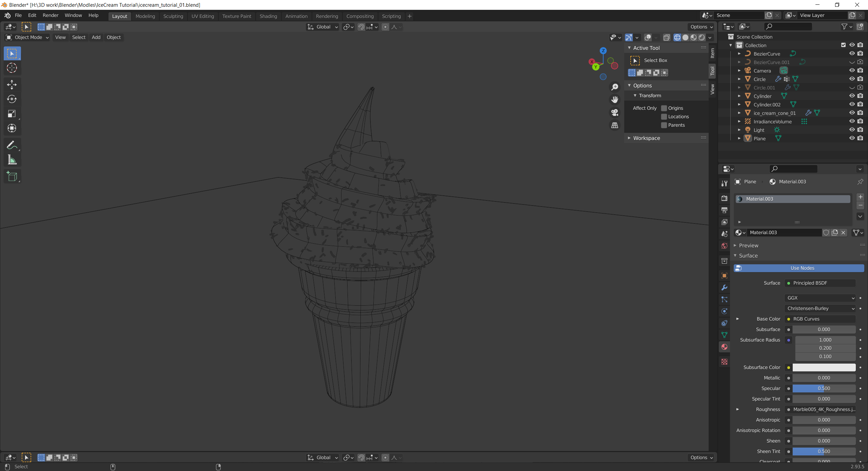Image resolution: width=868 pixels, height=471 pixels.
Task: Open Christensen-Burley subsurface method dropdown
Action: pos(820,308)
